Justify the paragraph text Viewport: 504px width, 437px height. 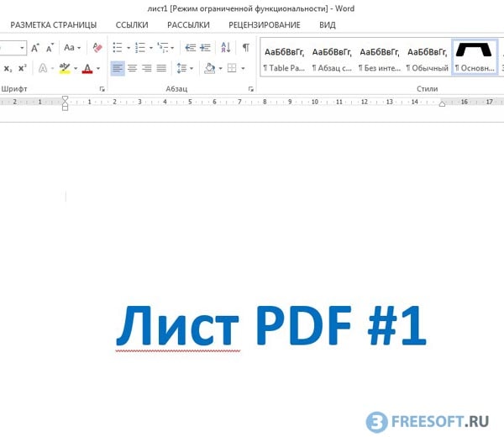click(161, 68)
